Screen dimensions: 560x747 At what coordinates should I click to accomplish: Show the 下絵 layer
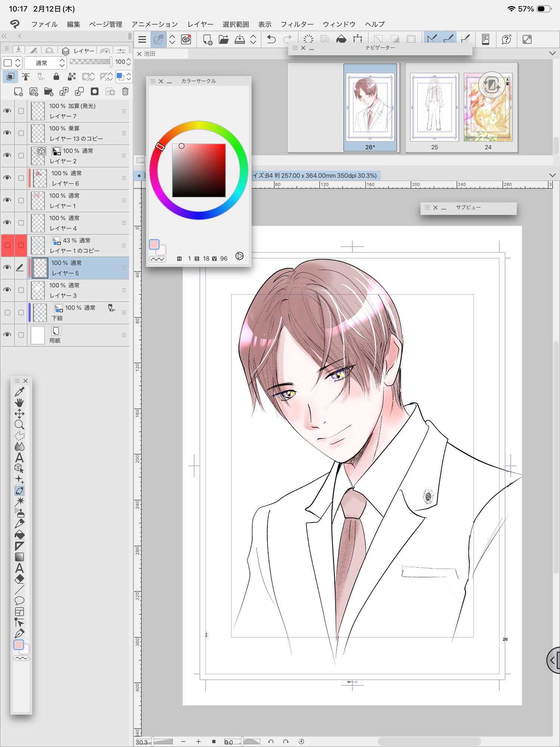coord(7,313)
